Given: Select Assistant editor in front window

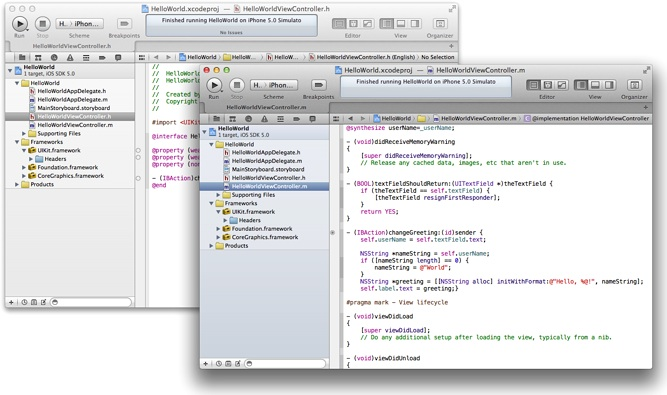Looking at the screenshot, I should coord(547,85).
